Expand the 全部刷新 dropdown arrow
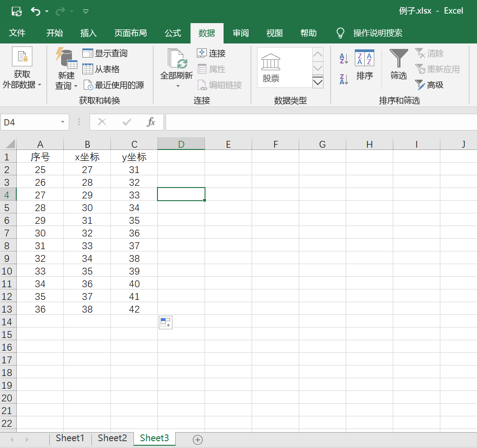Image resolution: width=477 pixels, height=448 pixels. (178, 86)
